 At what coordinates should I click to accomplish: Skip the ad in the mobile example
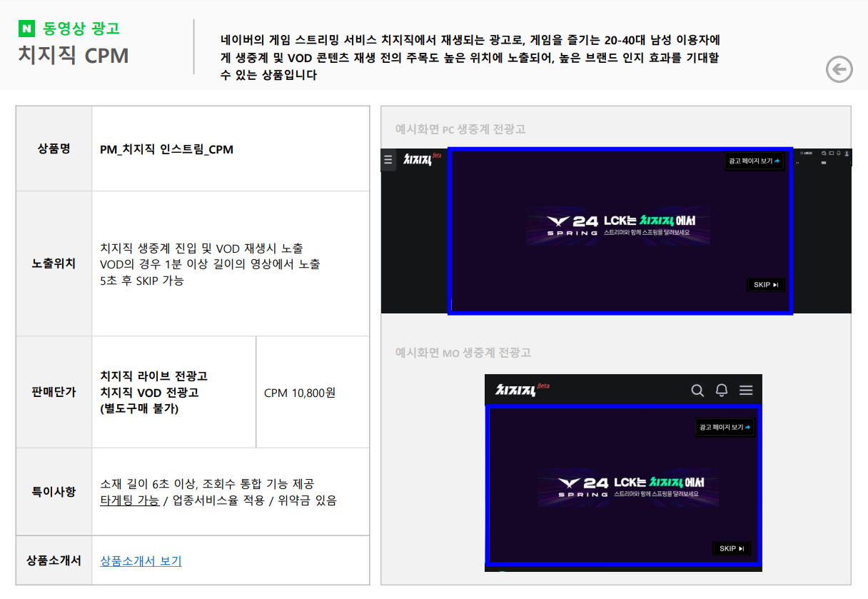pyautogui.click(x=732, y=548)
